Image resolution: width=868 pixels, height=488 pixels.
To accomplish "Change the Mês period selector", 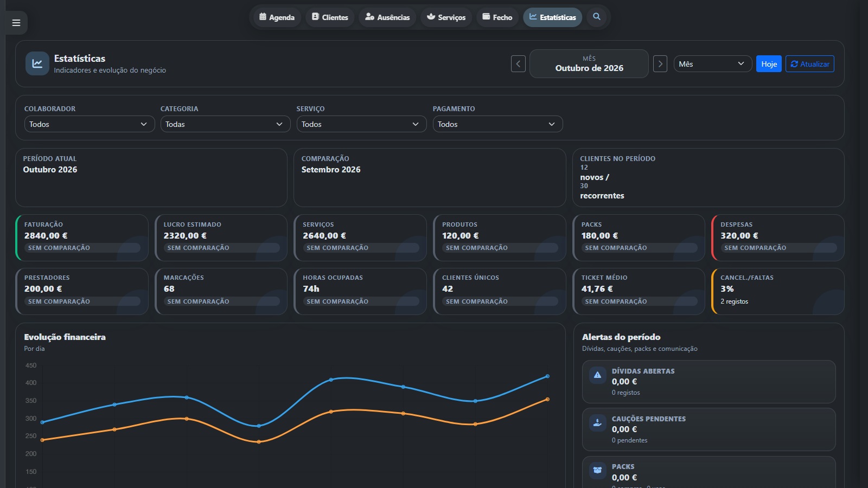I will [713, 64].
